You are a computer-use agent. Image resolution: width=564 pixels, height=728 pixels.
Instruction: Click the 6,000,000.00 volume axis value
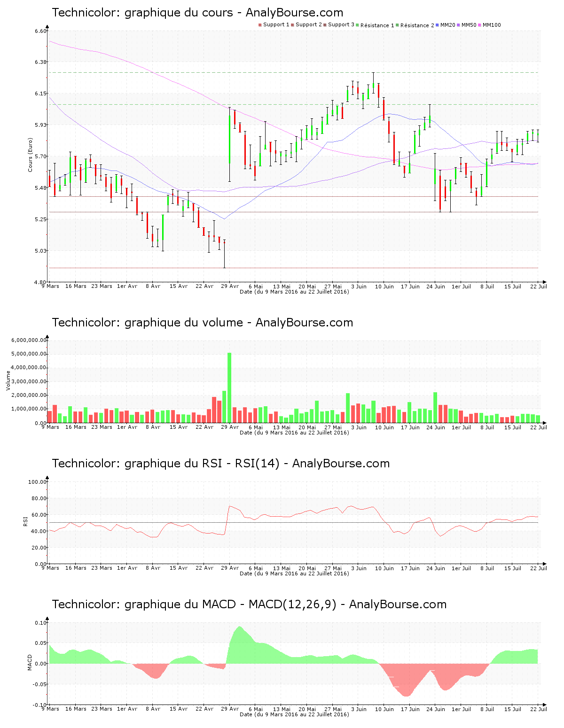tap(29, 340)
